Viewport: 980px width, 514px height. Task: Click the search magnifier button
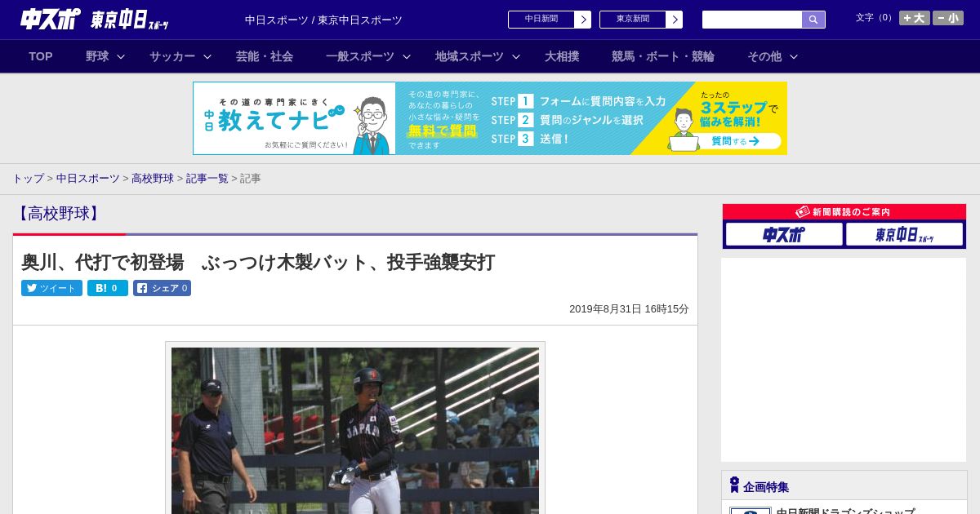(x=813, y=20)
